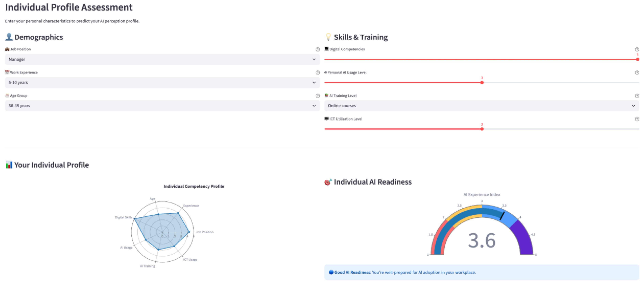Click help icon beside Digital Competencies
This screenshot has width=644, height=282.
coord(637,49)
